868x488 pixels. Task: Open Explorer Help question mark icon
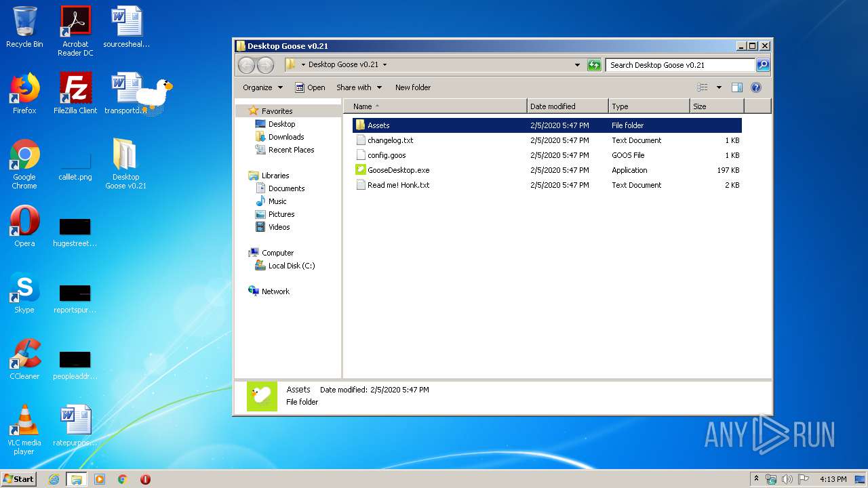(756, 87)
